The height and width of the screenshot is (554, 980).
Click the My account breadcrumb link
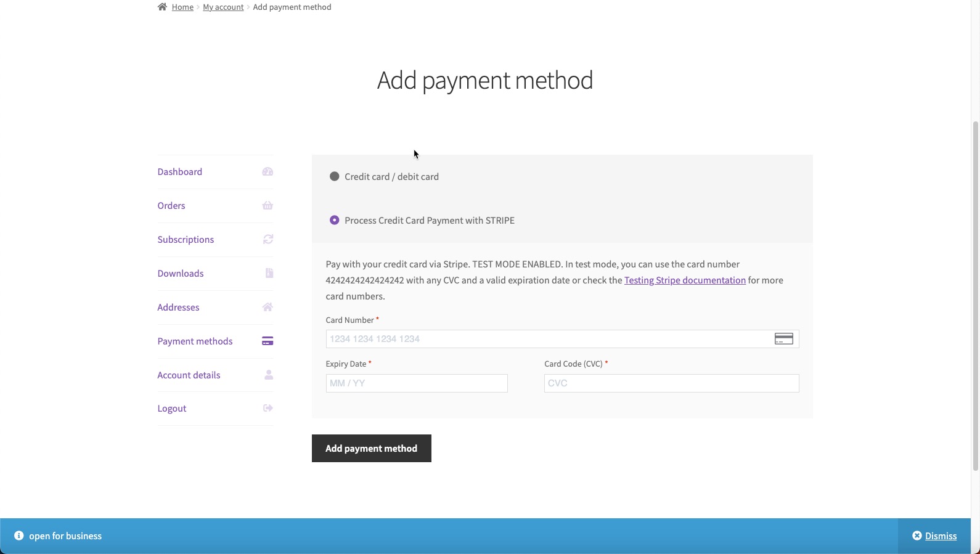(223, 7)
